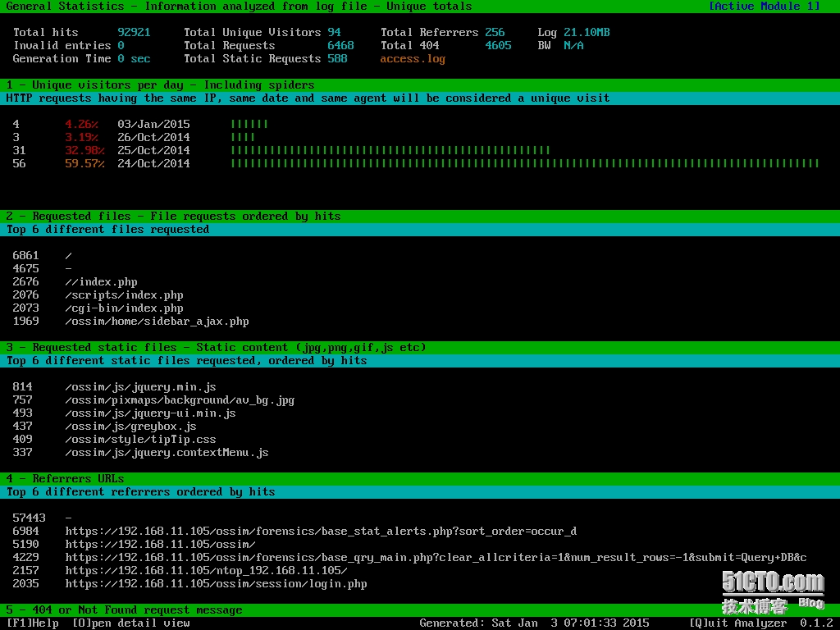Select the /cgi-bin/index.php row
Image resolution: width=840 pixels, height=630 pixels.
[420, 308]
